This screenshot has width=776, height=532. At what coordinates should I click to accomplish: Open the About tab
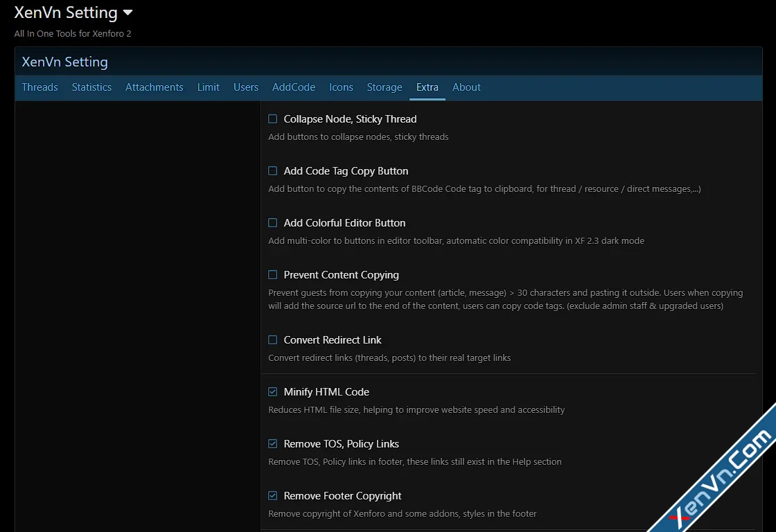tap(466, 87)
